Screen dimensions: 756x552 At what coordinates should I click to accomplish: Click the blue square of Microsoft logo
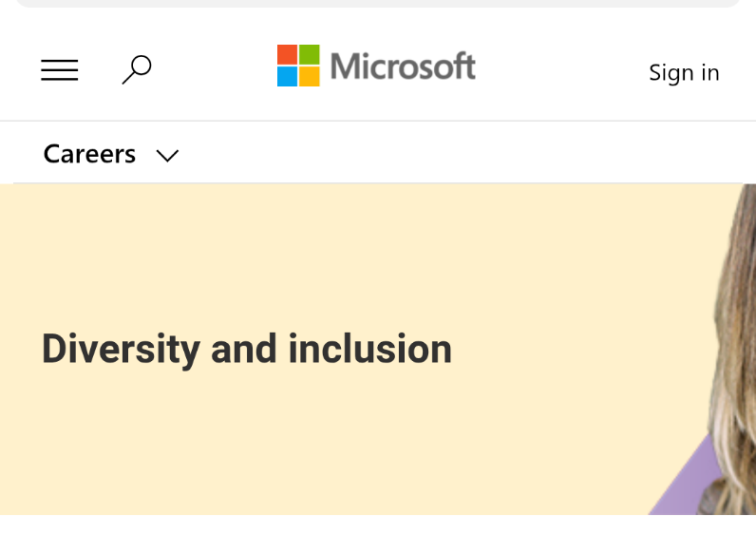click(x=287, y=77)
